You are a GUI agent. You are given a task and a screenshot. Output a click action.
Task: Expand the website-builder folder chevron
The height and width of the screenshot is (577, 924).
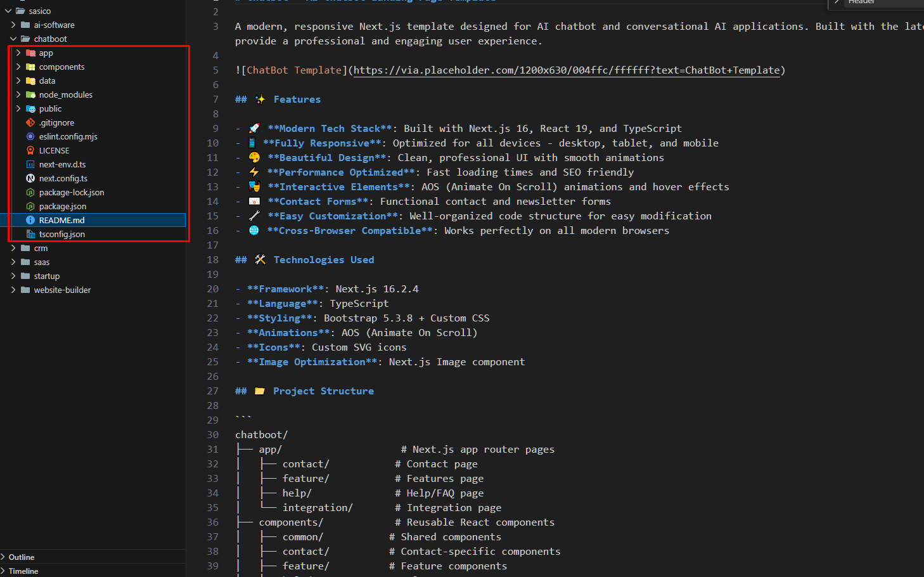pos(13,290)
